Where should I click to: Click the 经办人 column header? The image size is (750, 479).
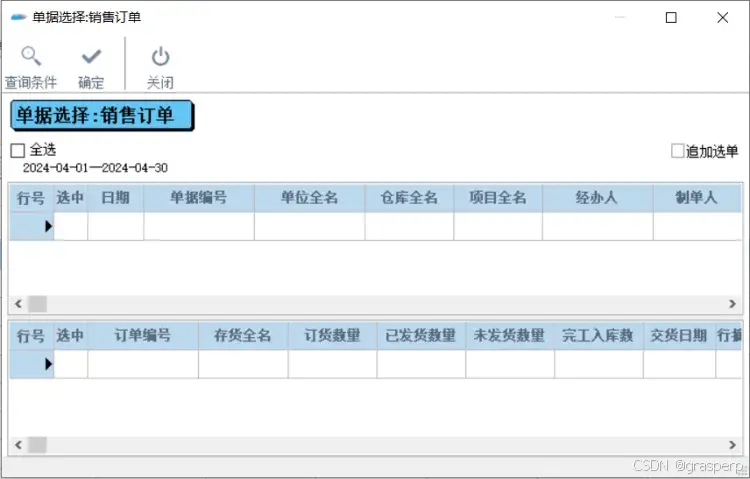597,198
